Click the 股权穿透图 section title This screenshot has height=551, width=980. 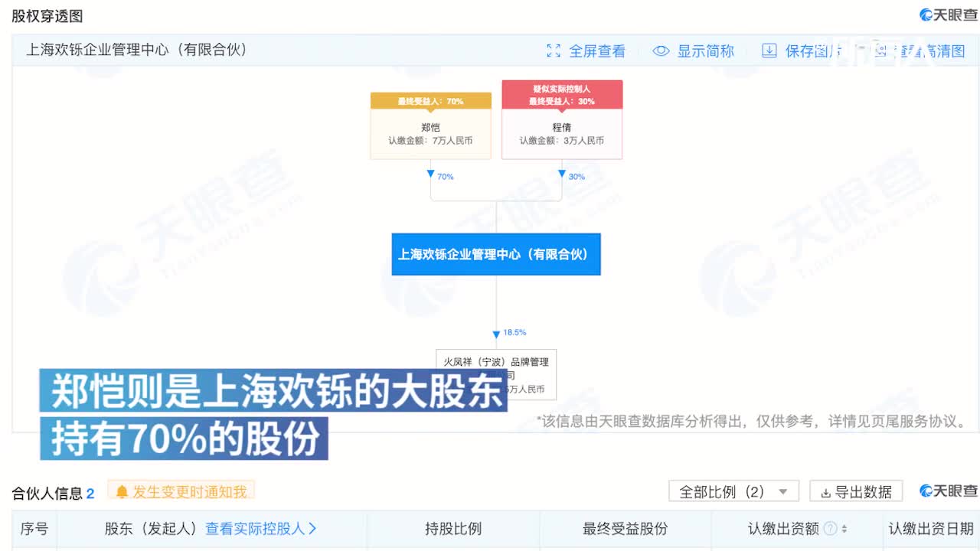tap(47, 16)
